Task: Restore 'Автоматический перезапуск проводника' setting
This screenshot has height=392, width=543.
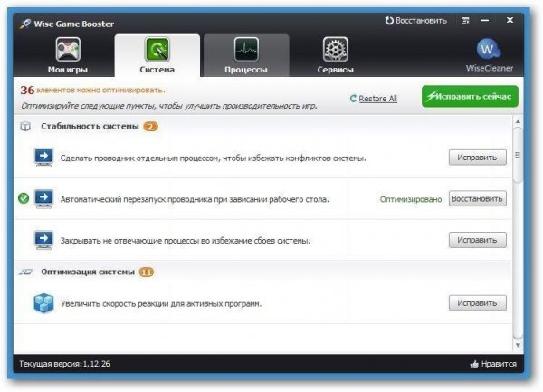Action: pos(478,199)
